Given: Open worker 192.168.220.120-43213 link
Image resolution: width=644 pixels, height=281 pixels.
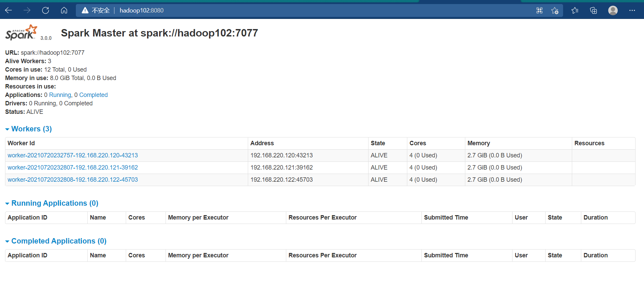Looking at the screenshot, I should click(73, 155).
